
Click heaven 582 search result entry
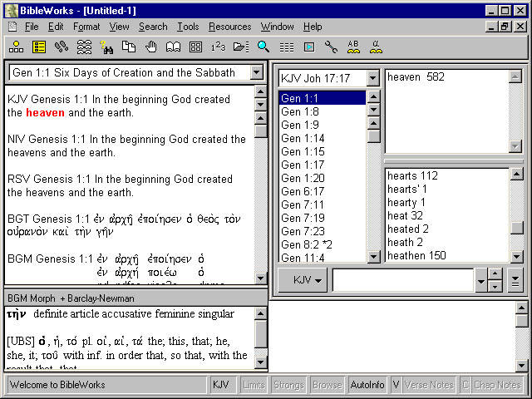pos(416,77)
